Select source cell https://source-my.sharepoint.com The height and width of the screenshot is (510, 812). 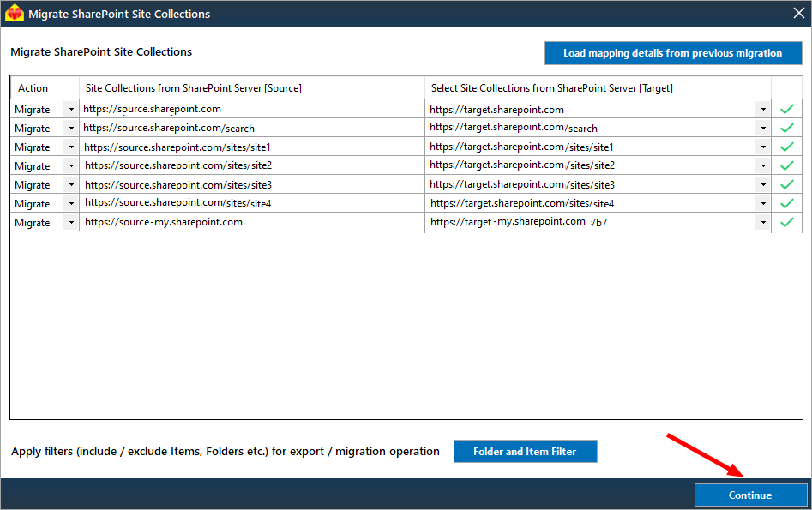252,222
